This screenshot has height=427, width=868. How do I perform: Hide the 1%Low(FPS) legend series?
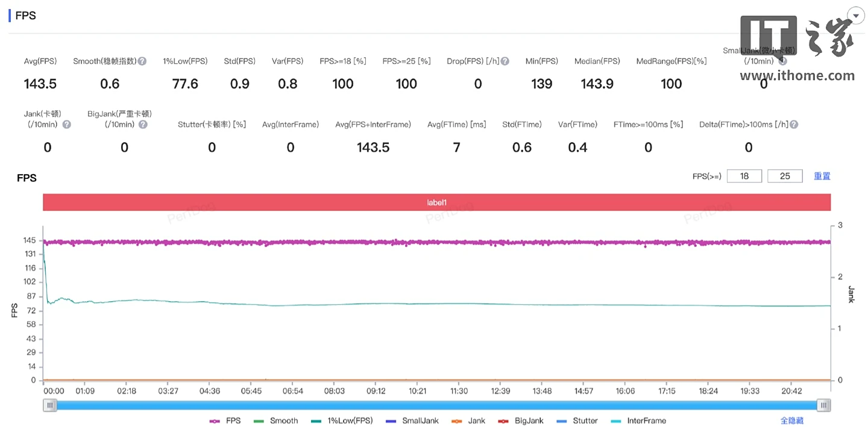[342, 421]
